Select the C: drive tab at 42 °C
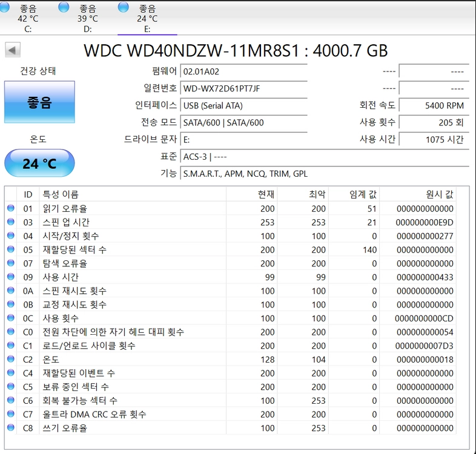Screen dimensions: 476x454 coord(28,18)
